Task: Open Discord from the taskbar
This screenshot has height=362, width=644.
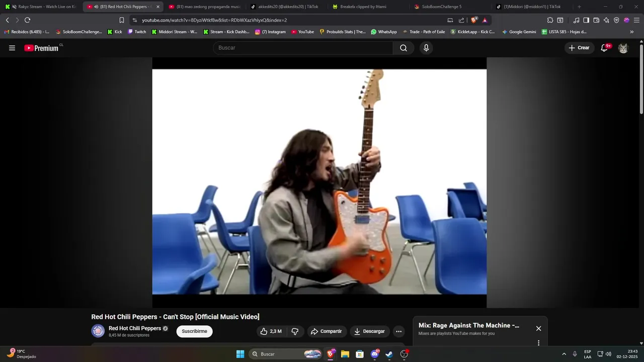Action: pos(375,354)
